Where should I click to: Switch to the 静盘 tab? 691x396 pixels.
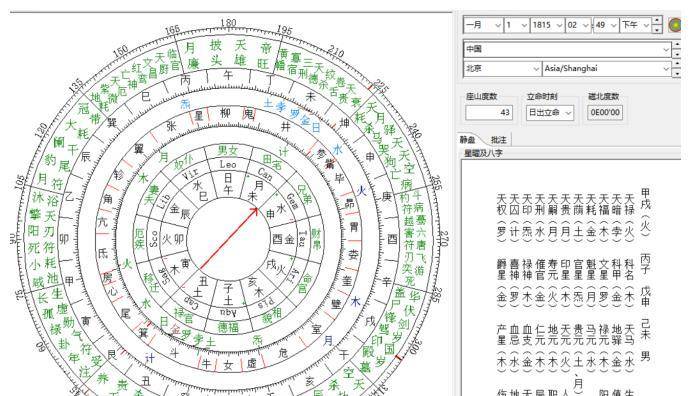[468, 140]
